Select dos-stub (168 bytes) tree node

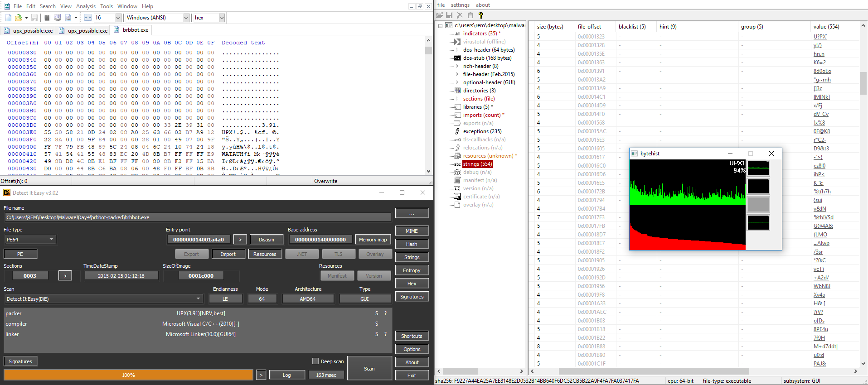point(487,58)
